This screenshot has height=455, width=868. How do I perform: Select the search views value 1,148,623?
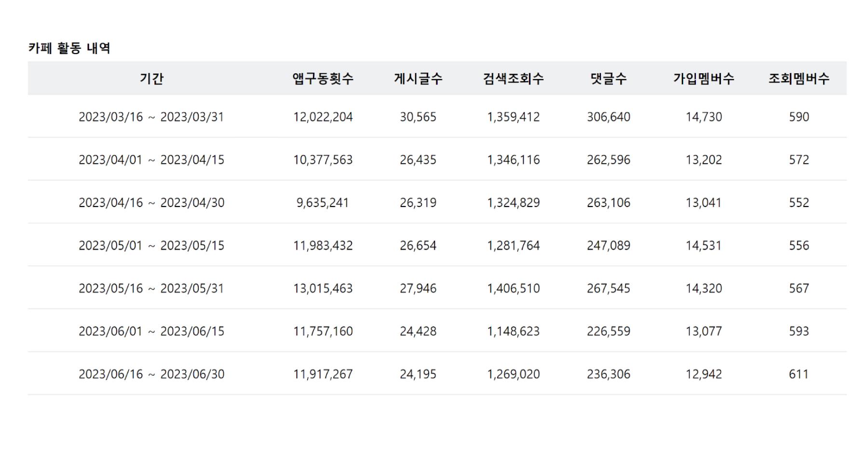pyautogui.click(x=513, y=331)
